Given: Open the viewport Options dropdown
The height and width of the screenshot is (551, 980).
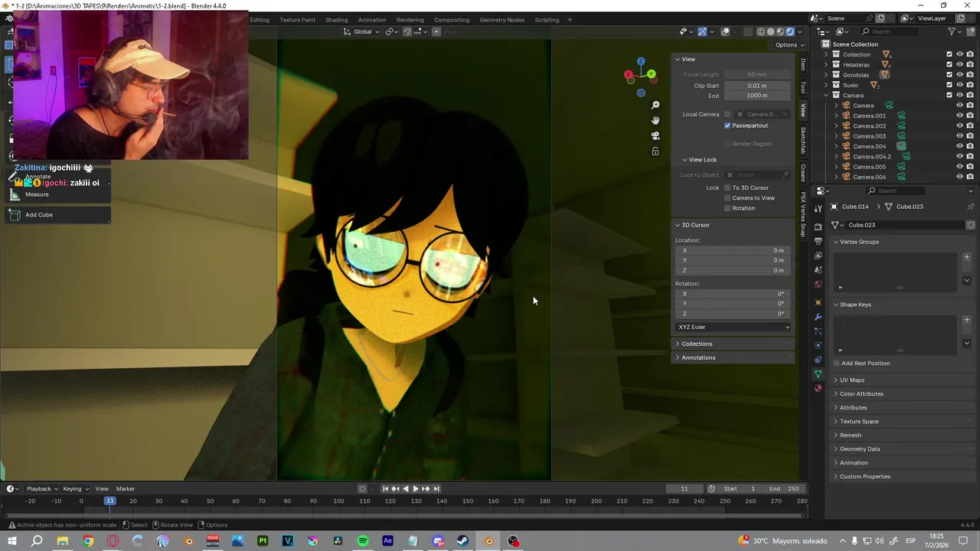Looking at the screenshot, I should click(x=789, y=44).
